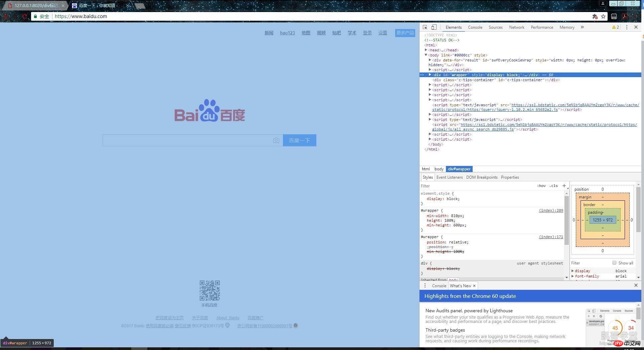Click the Baidu 百度一下 search button

click(x=300, y=140)
